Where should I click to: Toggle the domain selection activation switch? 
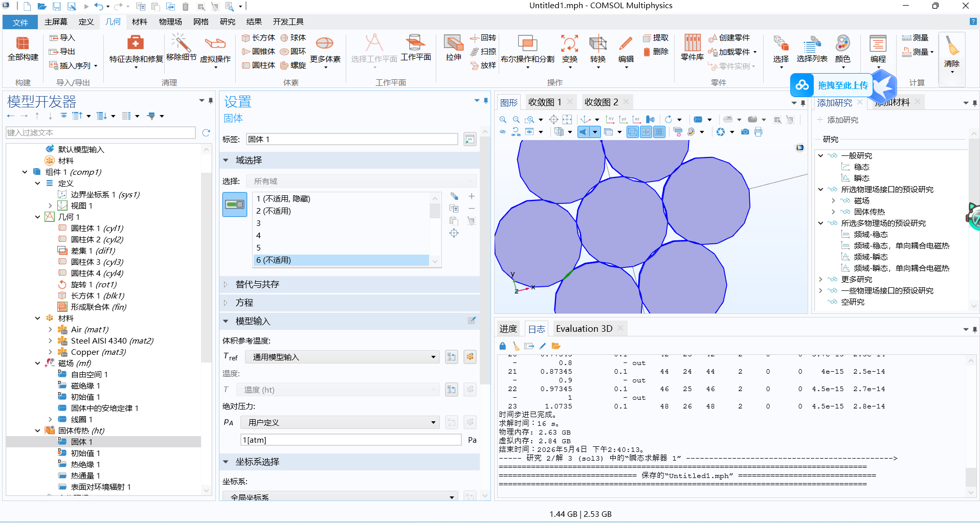[235, 204]
